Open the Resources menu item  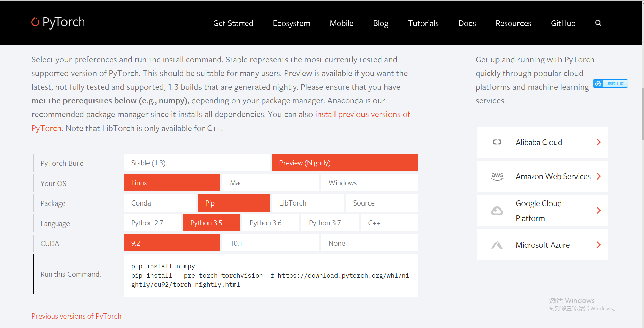[513, 23]
